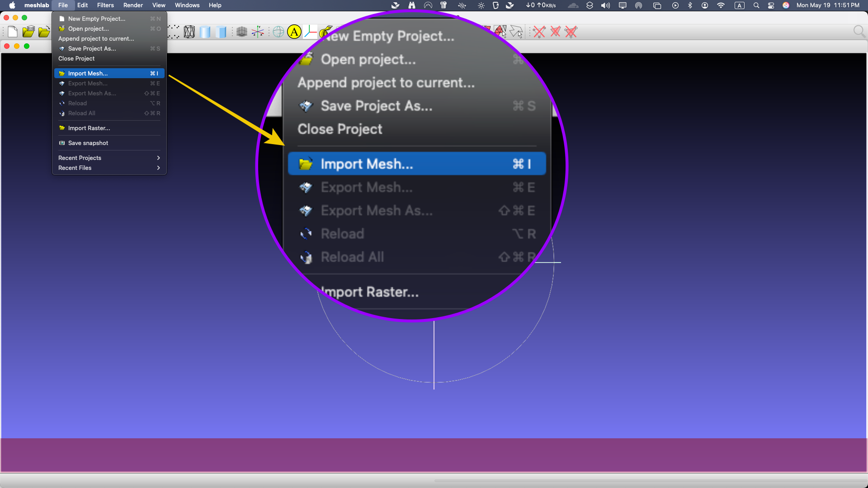
Task: Click the delete faces and vertices icon
Action: coord(571,32)
